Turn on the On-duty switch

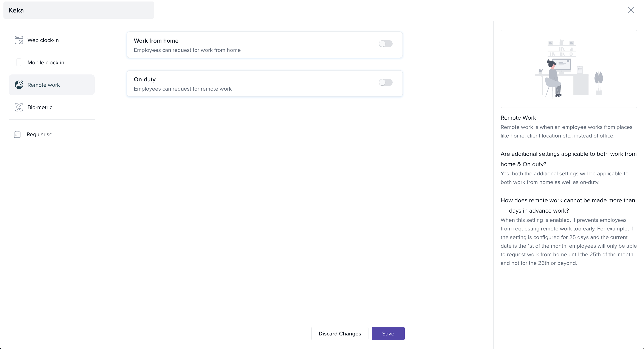point(385,82)
